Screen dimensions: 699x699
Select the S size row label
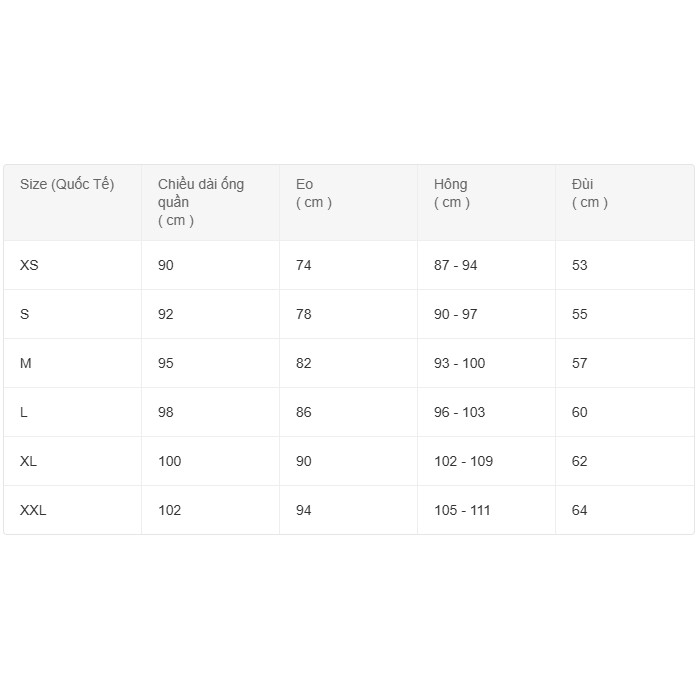[x=25, y=315]
